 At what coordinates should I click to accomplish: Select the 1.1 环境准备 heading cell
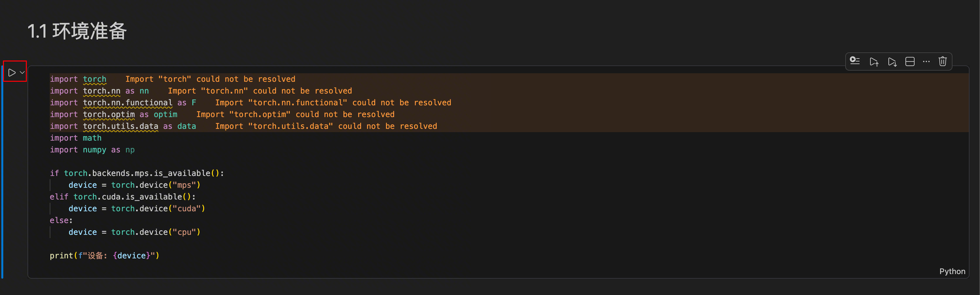[x=77, y=31]
